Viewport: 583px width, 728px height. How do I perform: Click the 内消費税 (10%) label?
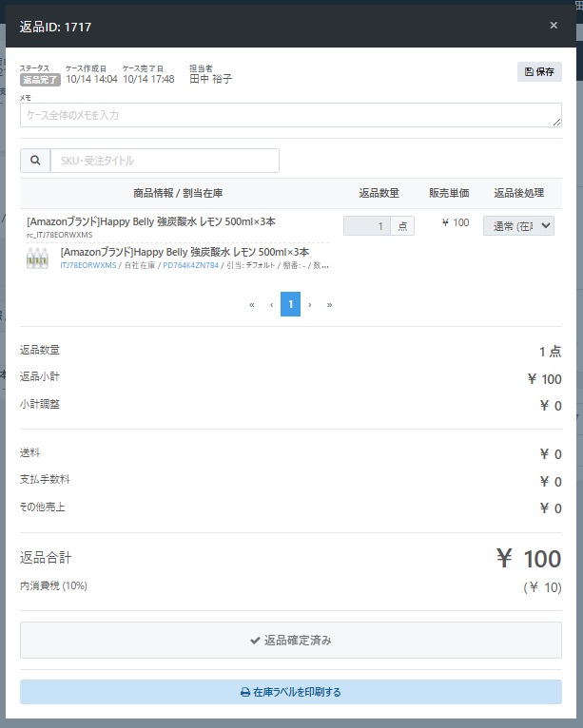coord(53,586)
